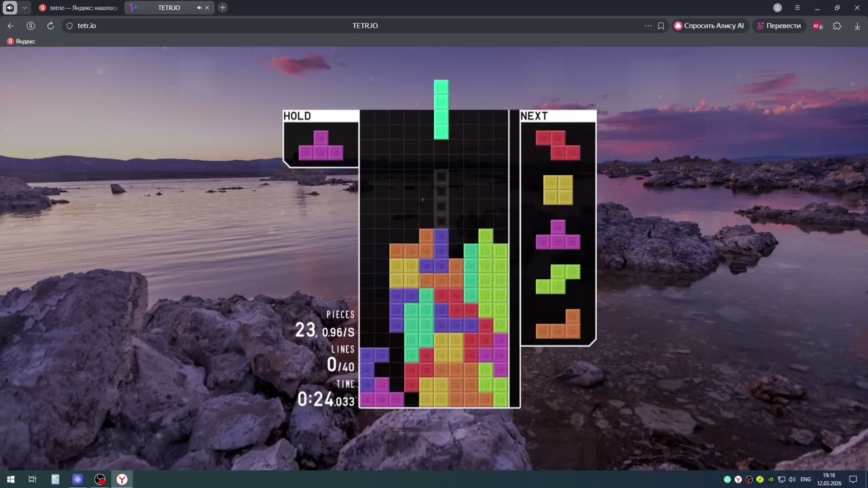Viewport: 868px width, 488px height.
Task: Open the Windows notification center
Action: (x=853, y=479)
